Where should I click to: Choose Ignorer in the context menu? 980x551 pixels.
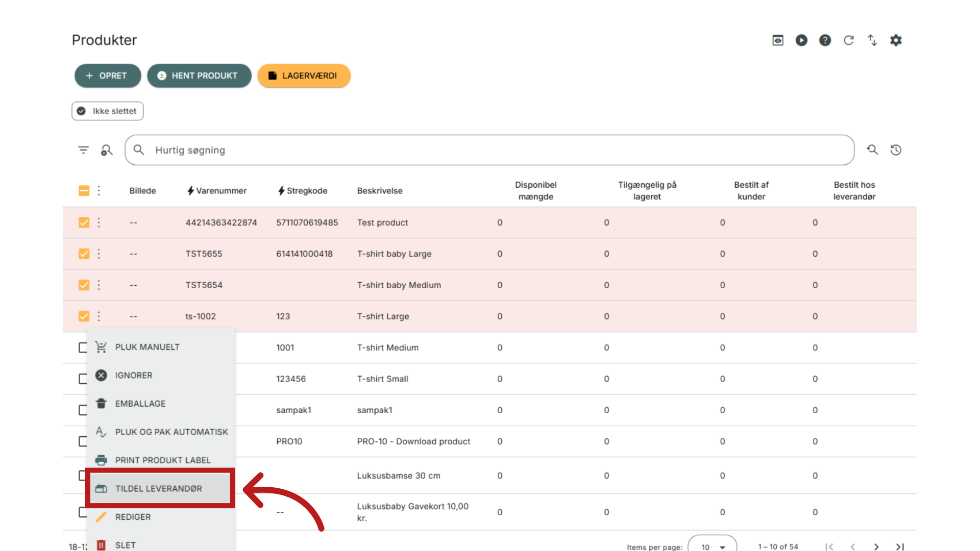(161, 375)
